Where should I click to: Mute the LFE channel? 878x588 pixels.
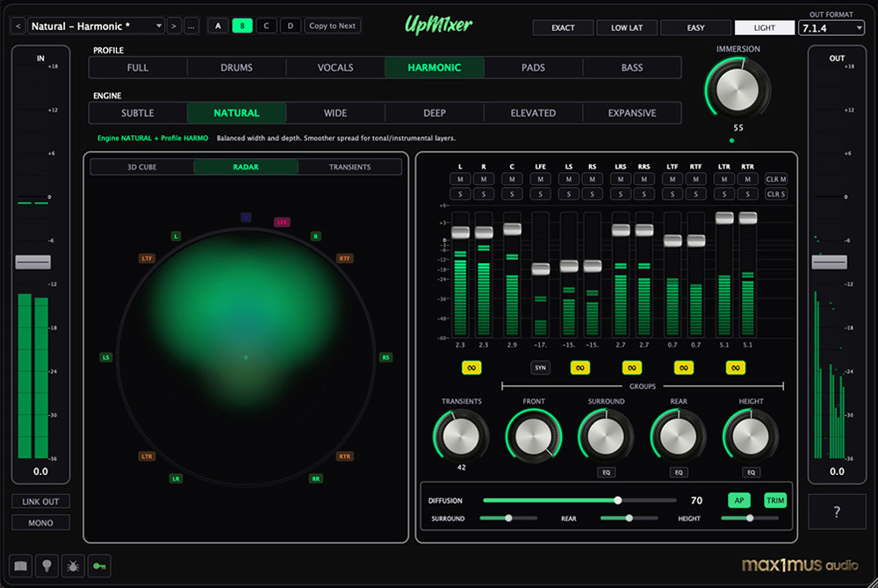(540, 179)
